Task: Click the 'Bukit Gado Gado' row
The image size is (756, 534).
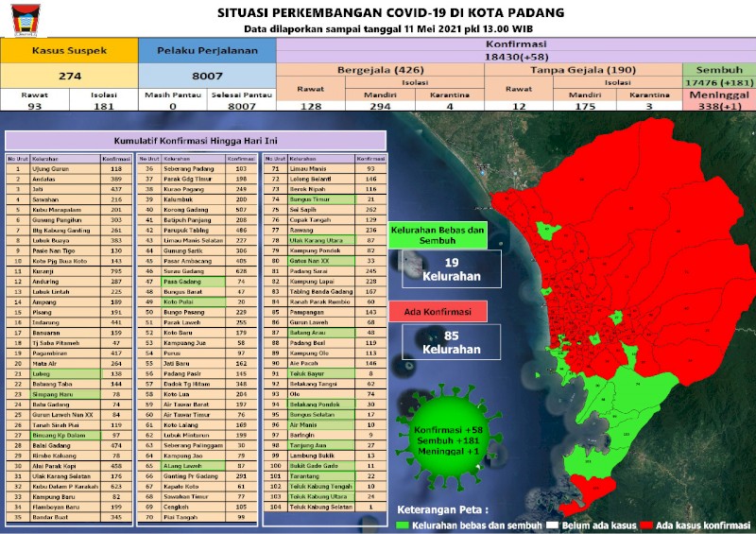Action: point(325,466)
